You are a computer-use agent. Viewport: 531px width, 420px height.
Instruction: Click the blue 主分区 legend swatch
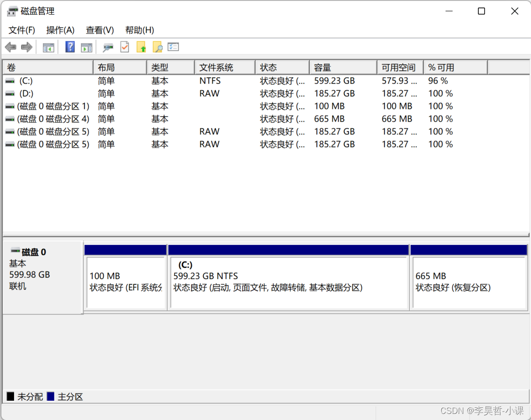(50, 396)
